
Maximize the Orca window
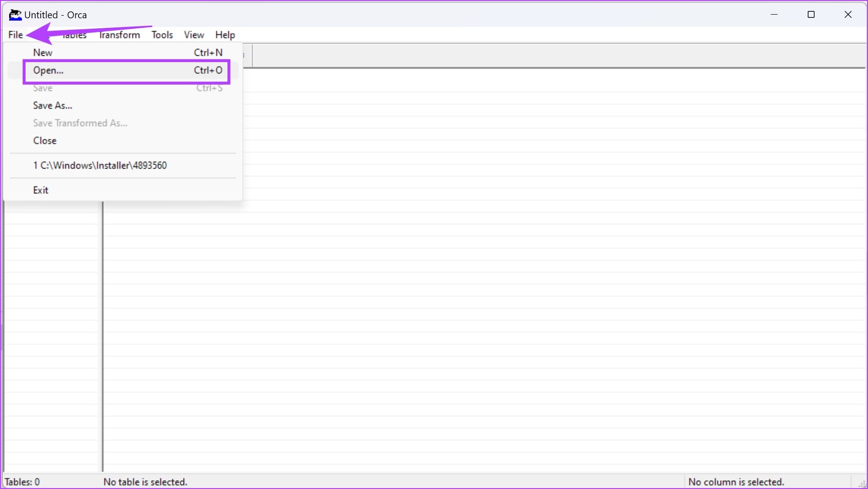[x=811, y=15]
